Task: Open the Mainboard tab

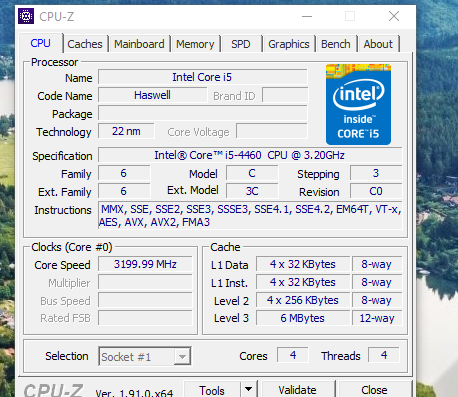Action: tap(139, 44)
